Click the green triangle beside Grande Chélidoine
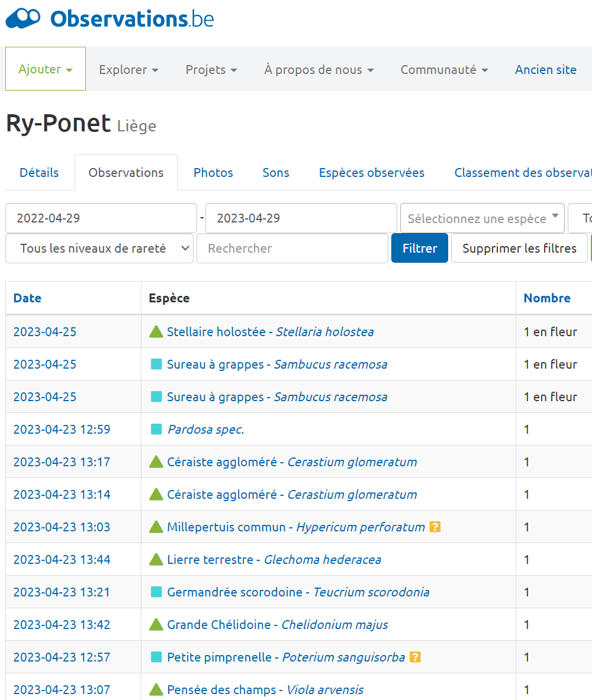The width and height of the screenshot is (592, 700). click(x=156, y=624)
